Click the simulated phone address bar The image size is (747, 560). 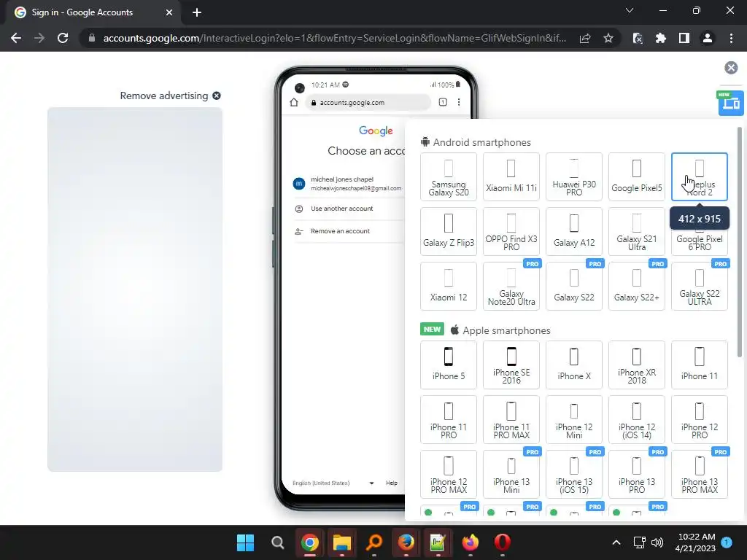pyautogui.click(x=368, y=102)
